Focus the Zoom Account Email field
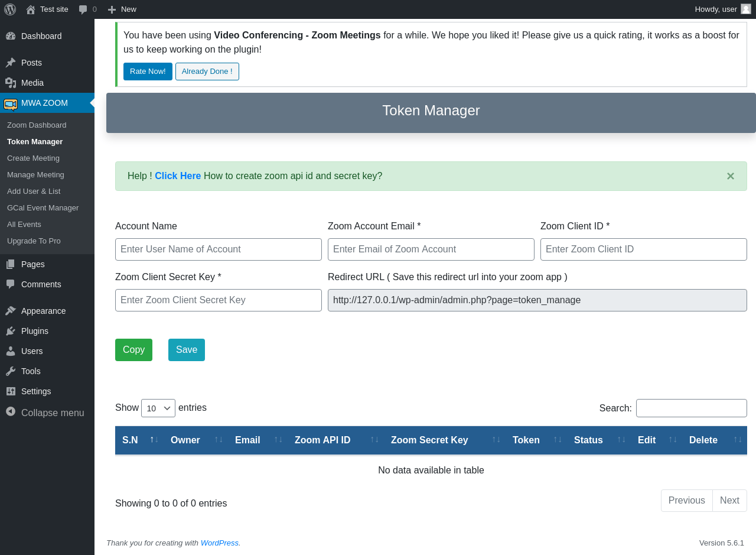The image size is (756, 555). click(431, 249)
